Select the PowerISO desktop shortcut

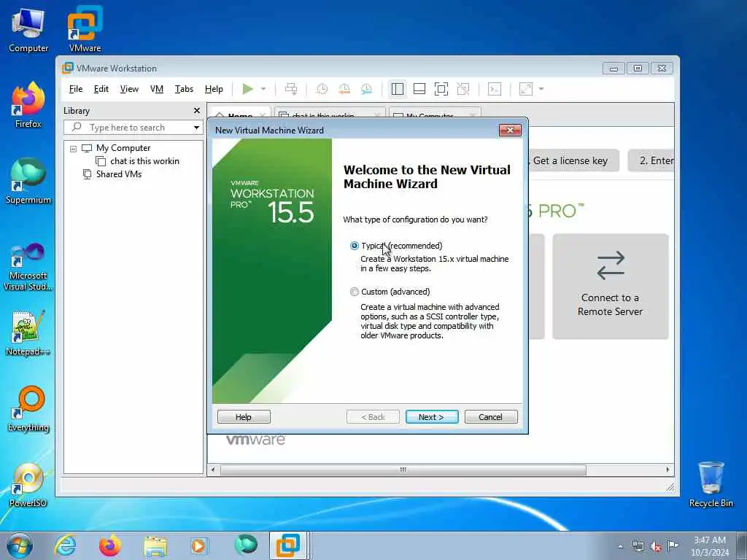pos(28,485)
